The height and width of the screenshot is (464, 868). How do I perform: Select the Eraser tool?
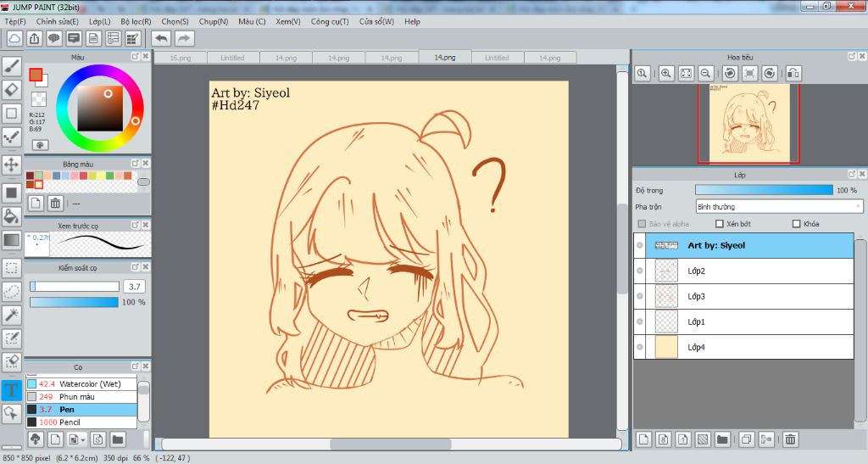pos(12,90)
